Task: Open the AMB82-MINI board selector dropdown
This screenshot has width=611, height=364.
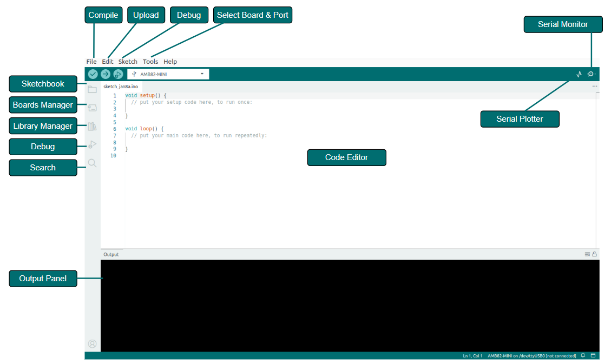Action: pos(168,74)
